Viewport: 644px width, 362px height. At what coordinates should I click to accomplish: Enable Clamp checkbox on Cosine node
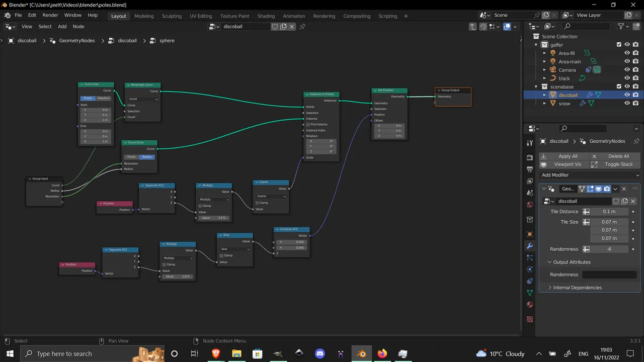(257, 203)
